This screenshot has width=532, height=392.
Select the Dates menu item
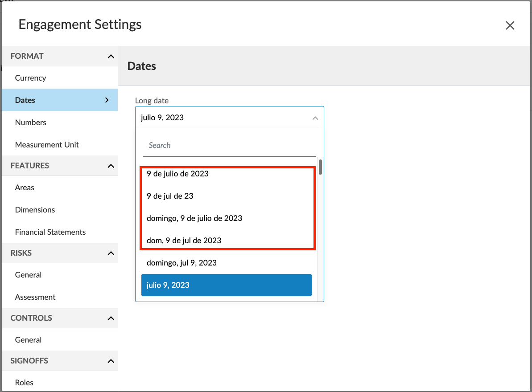tap(60, 100)
